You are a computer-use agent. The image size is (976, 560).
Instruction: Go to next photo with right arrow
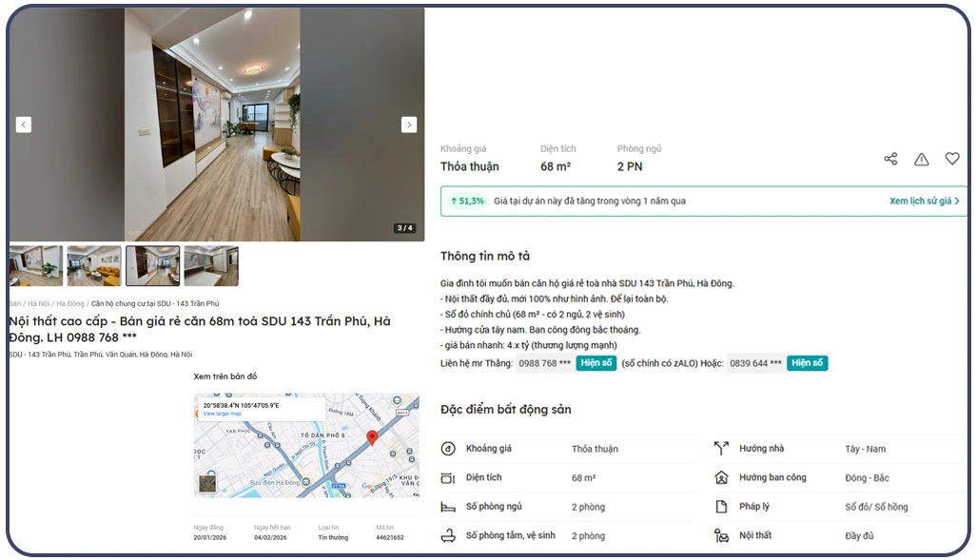[x=409, y=125]
